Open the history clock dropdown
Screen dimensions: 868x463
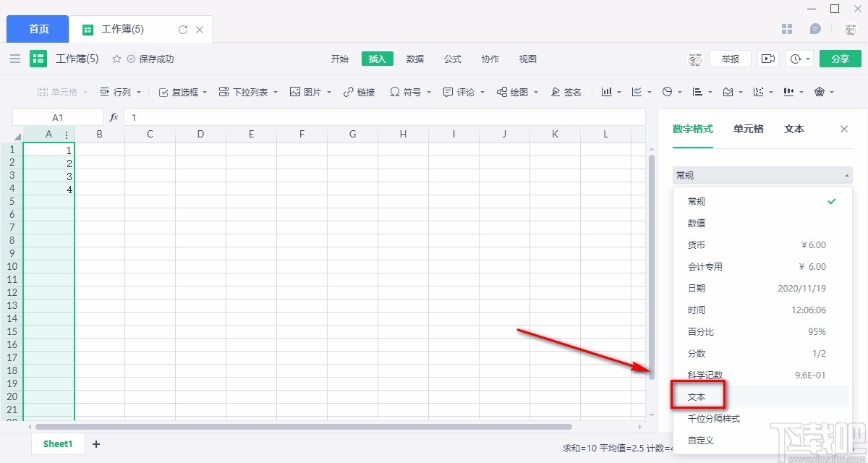point(799,59)
